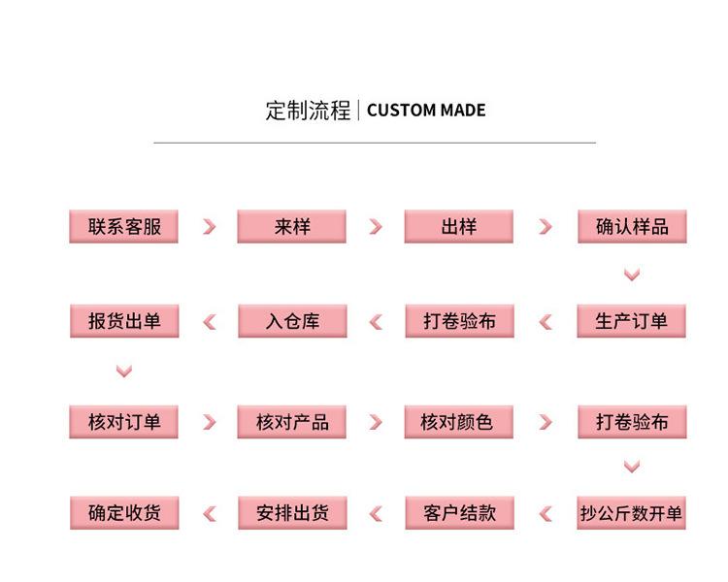
Task: Select the 确定收货 final step
Action: (124, 513)
